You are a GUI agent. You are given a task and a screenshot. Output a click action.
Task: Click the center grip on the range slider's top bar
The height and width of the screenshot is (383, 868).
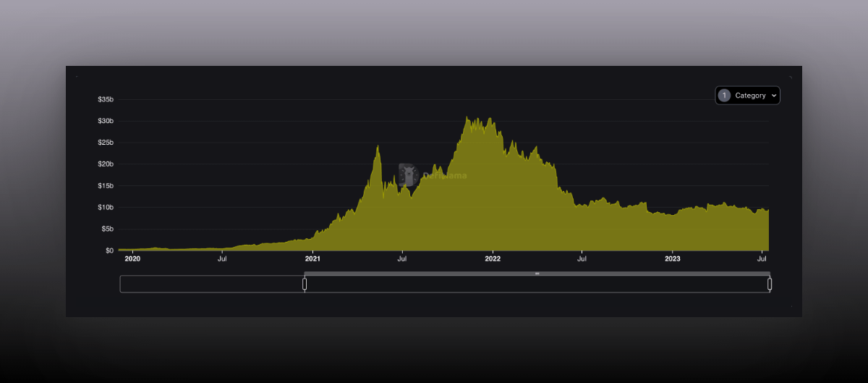pos(537,274)
